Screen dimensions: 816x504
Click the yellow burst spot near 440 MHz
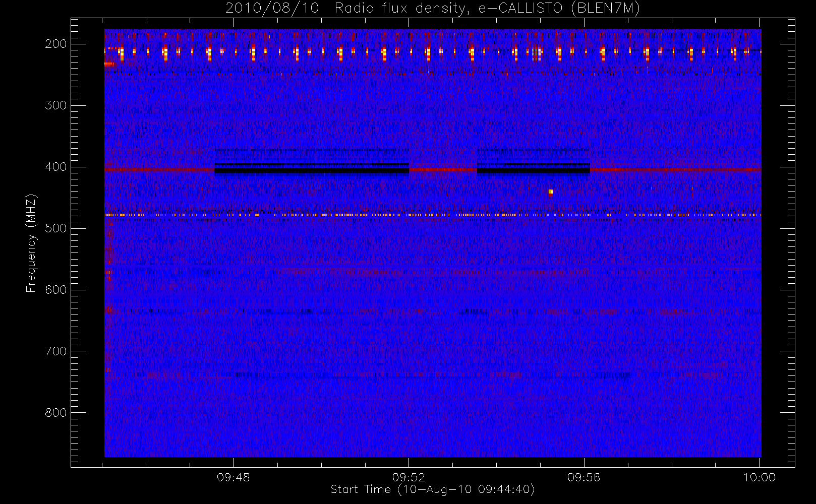[551, 192]
